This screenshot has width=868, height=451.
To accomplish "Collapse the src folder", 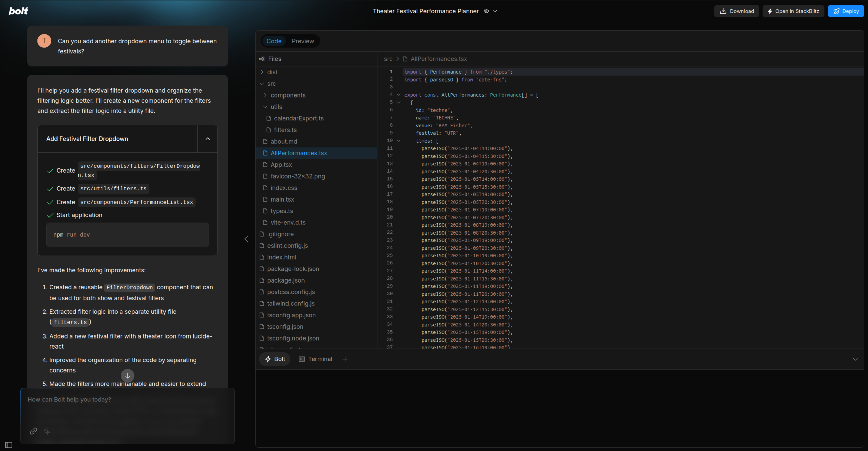I will pyautogui.click(x=316, y=84).
